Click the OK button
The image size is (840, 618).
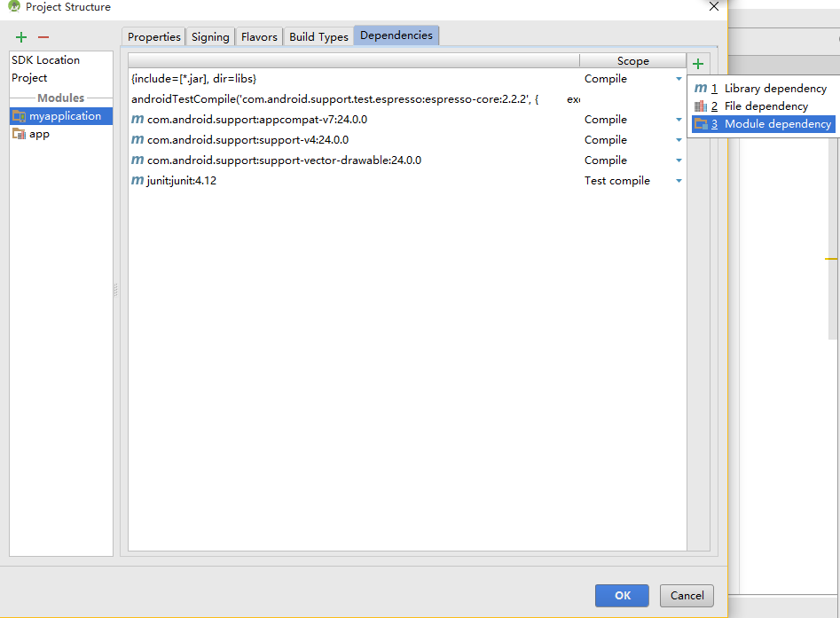(x=621, y=595)
